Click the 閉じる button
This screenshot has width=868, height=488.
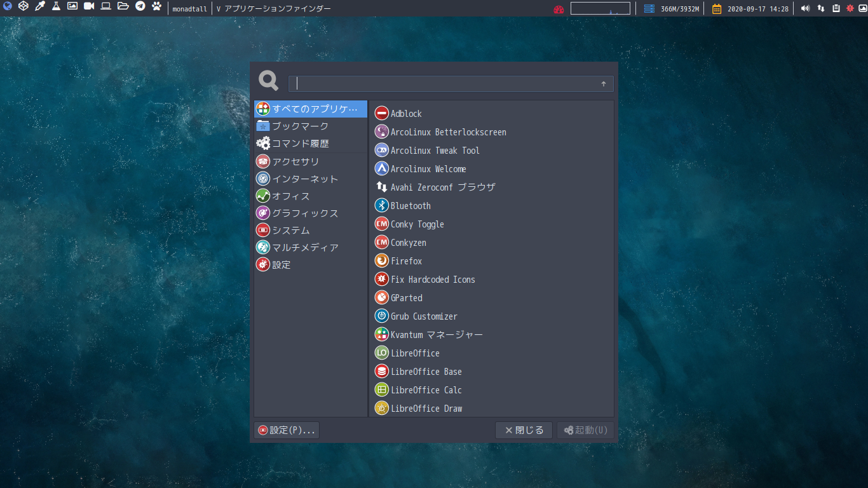coord(524,430)
